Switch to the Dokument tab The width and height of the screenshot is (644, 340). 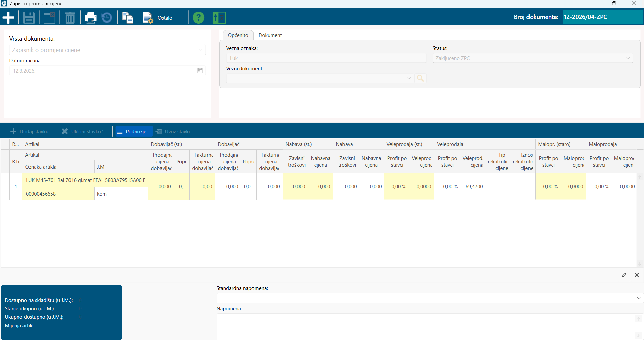(270, 35)
